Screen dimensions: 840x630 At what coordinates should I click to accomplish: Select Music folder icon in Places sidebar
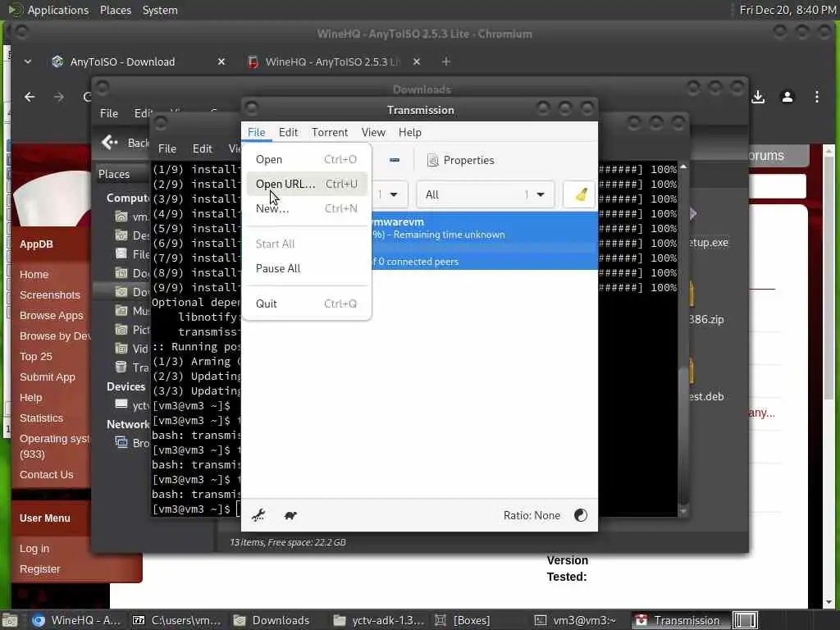point(121,311)
